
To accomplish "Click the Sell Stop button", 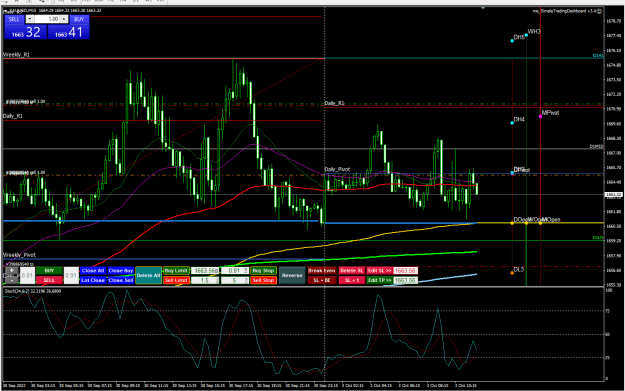I will pos(263,280).
